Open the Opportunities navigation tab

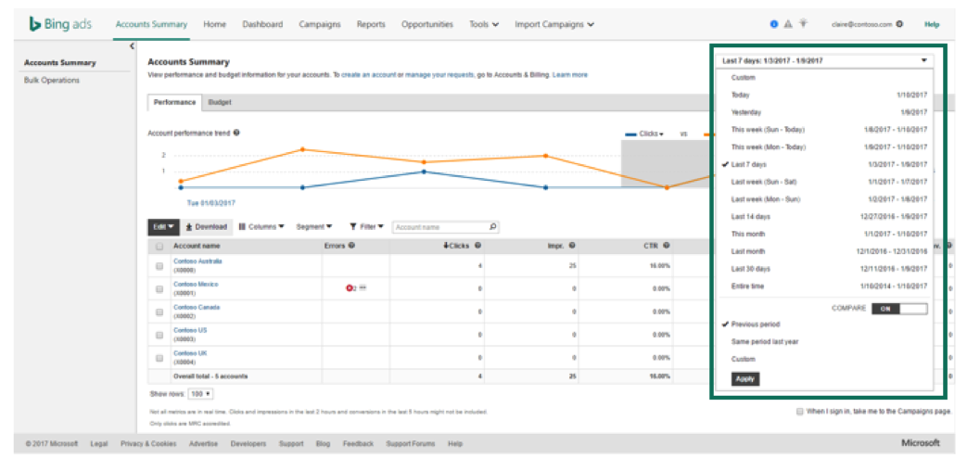[x=427, y=24]
